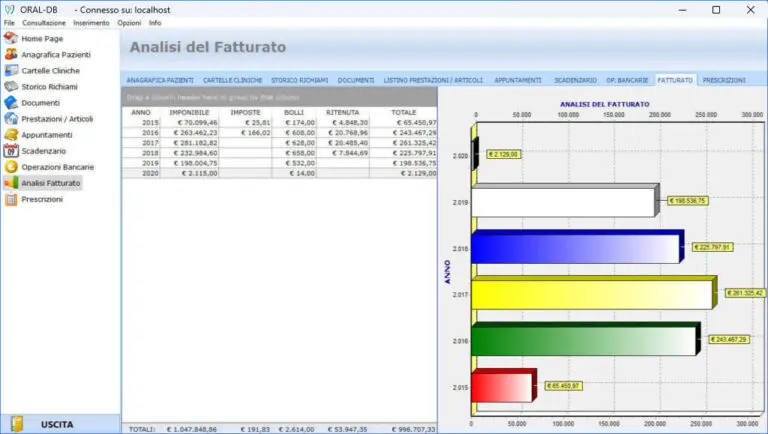
Task: Open the Opzioni menu
Action: point(129,23)
